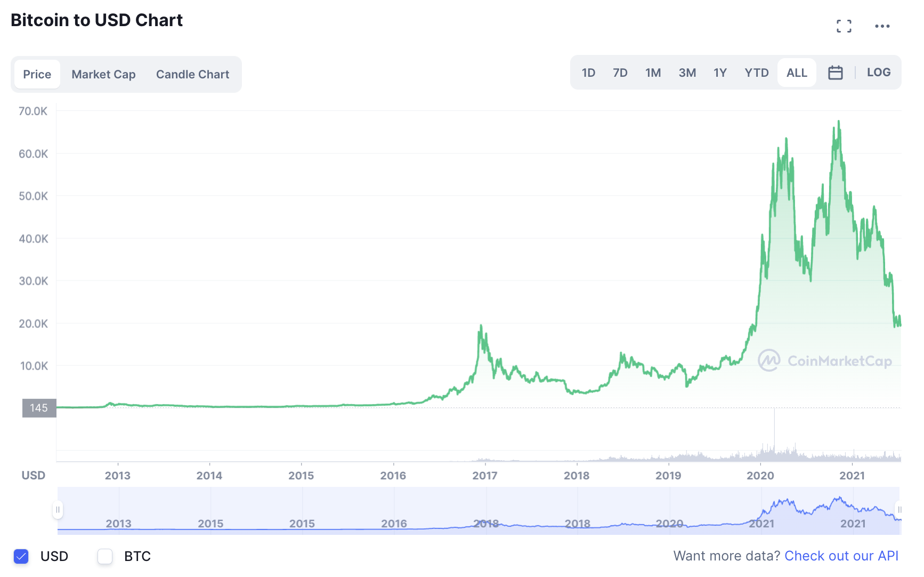Image resolution: width=924 pixels, height=577 pixels.
Task: Select the Price tab
Action: click(37, 74)
